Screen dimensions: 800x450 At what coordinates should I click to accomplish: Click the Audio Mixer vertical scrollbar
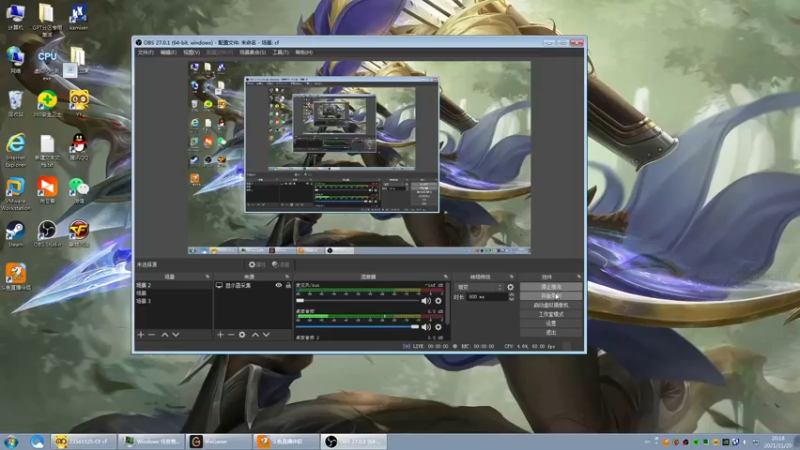click(447, 303)
